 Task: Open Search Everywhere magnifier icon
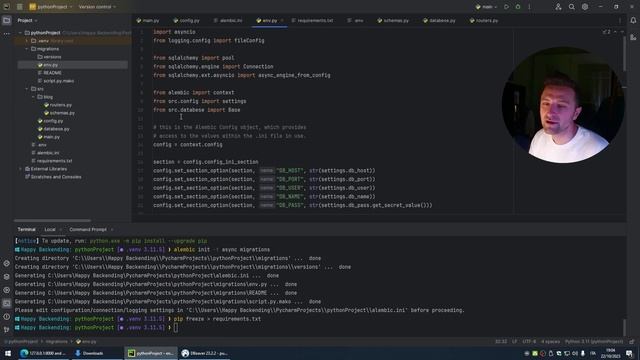click(571, 7)
